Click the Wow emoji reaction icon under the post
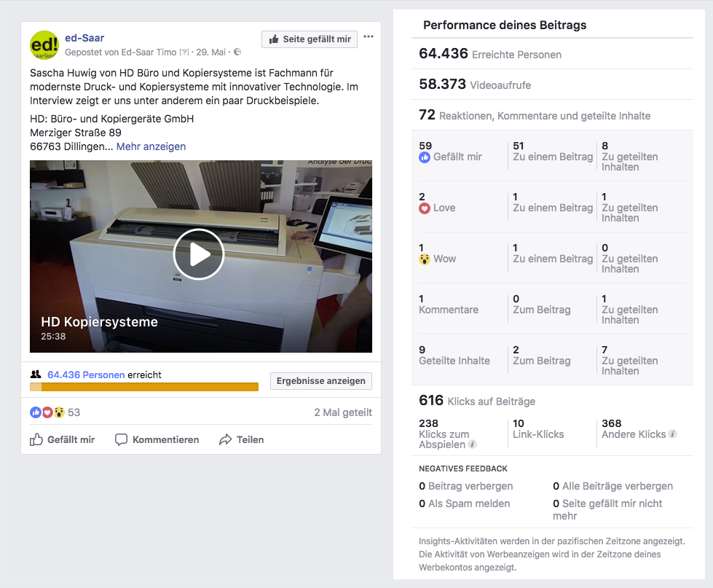Image resolution: width=713 pixels, height=588 pixels. coord(59,412)
